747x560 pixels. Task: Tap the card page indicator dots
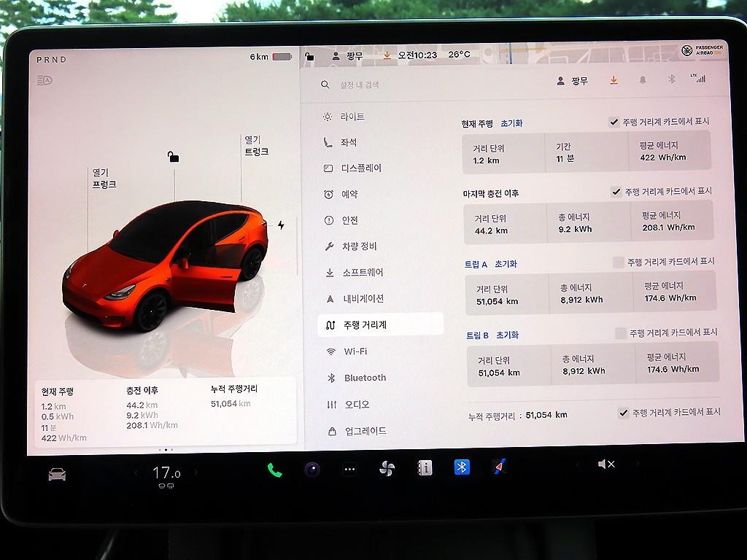[166, 449]
